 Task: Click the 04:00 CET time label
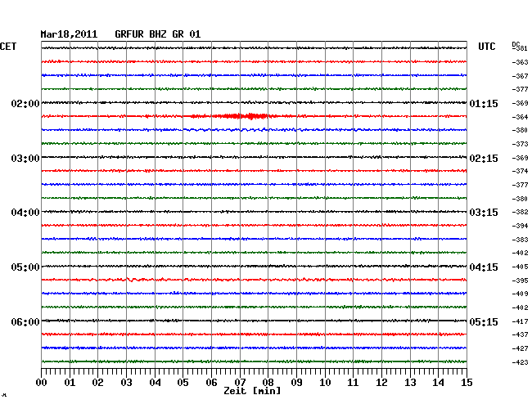[25, 213]
